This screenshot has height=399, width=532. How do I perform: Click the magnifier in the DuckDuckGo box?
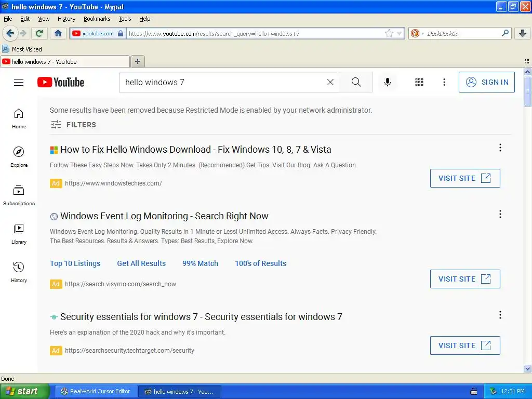pyautogui.click(x=505, y=33)
